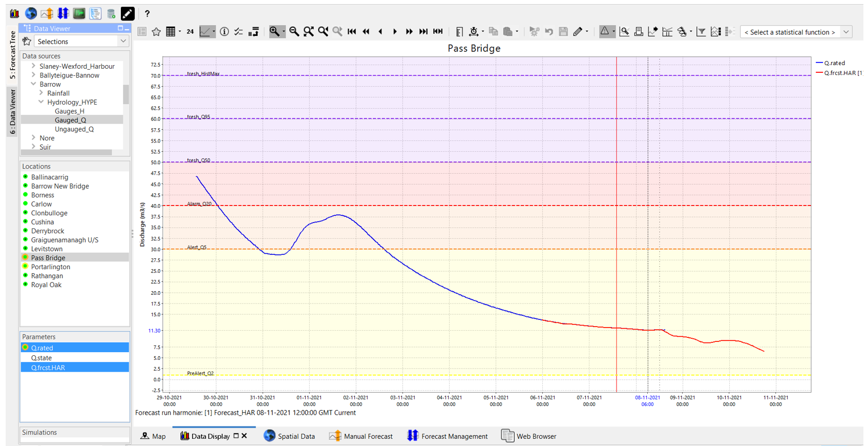Toggle the table view grid button
The image size is (868, 446).
171,32
